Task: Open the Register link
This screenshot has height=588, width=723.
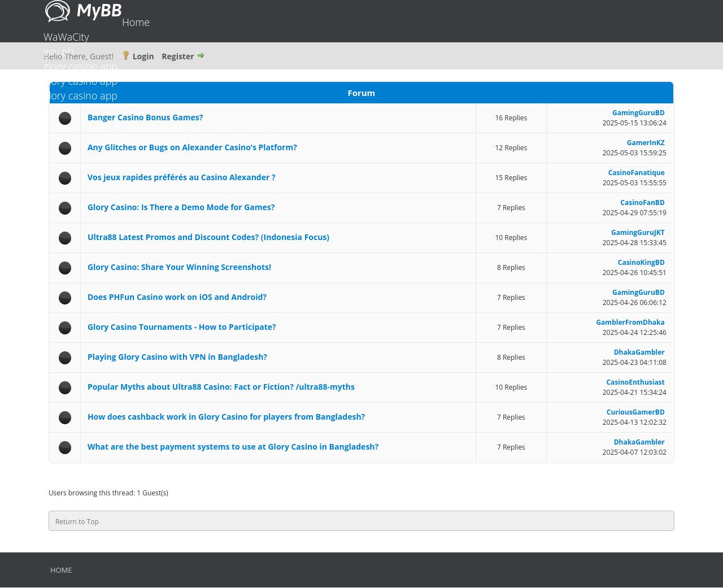Action: click(x=177, y=56)
